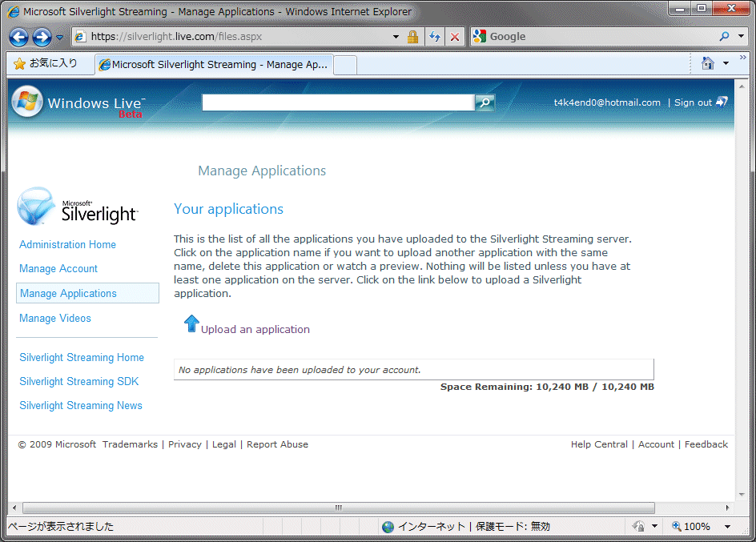
Task: Click the browser Forward arrow button
Action: [42, 37]
